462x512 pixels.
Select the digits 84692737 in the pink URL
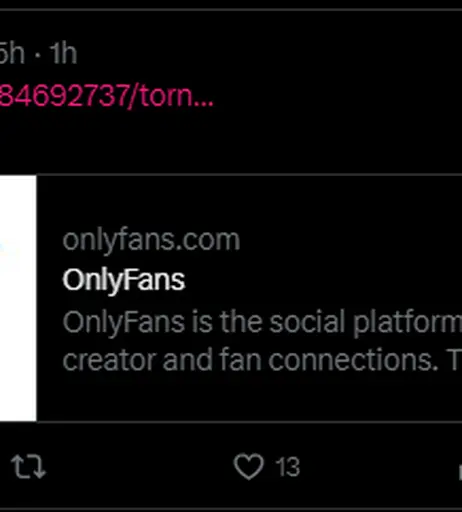(x=64, y=96)
